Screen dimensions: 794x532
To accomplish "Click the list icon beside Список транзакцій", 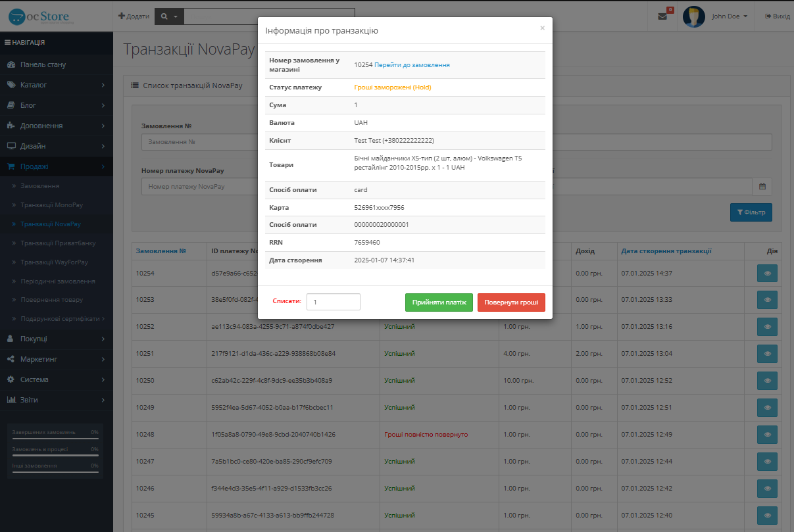I will 135,85.
